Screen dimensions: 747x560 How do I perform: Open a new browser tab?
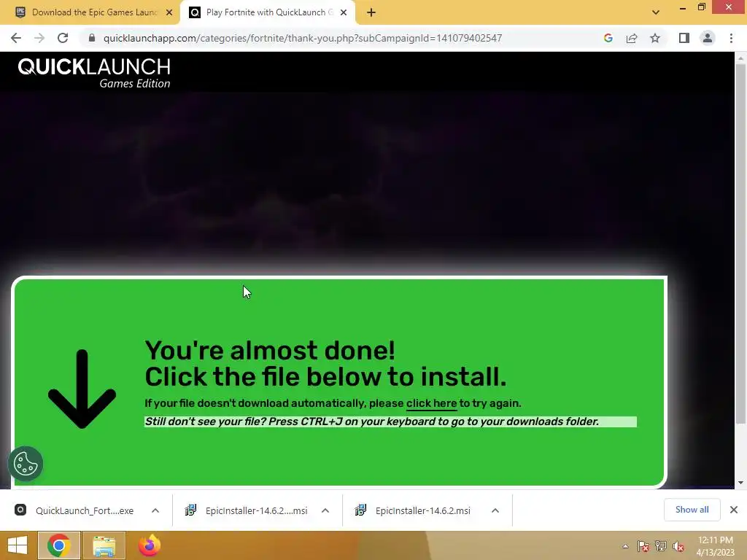[371, 12]
